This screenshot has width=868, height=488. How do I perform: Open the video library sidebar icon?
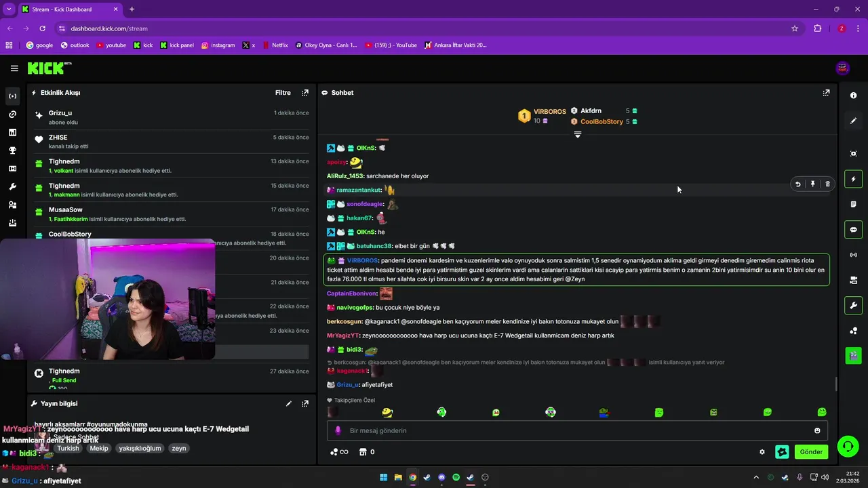12,169
